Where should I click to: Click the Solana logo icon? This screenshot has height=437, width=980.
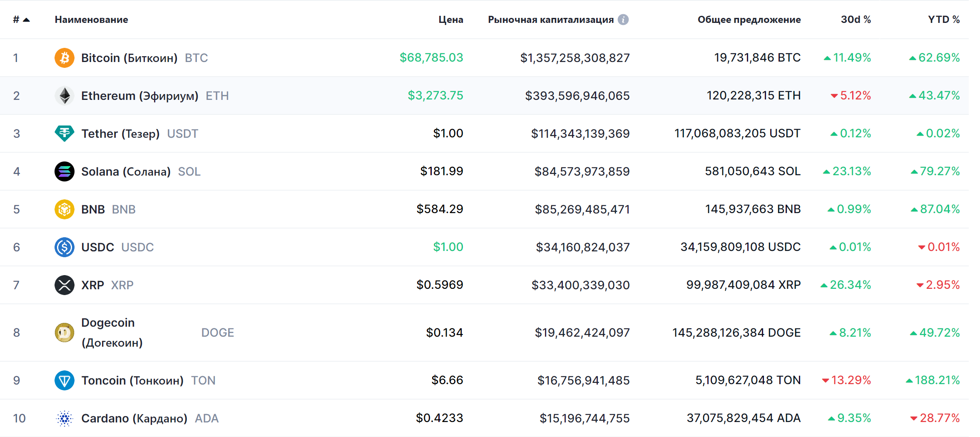pyautogui.click(x=65, y=171)
